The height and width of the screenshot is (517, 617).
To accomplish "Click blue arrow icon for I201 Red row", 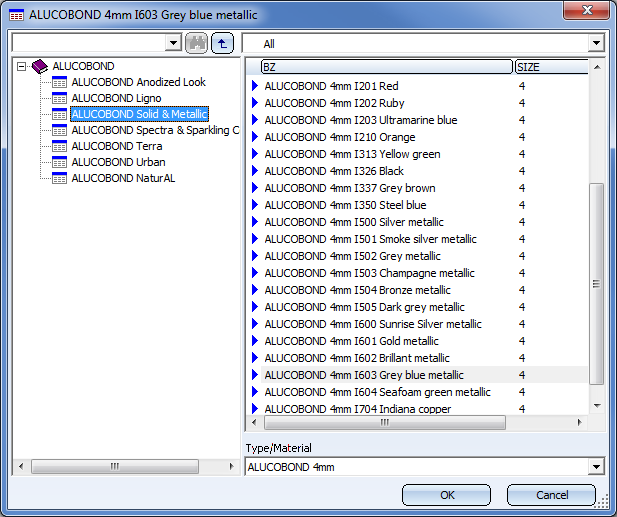I will [255, 86].
